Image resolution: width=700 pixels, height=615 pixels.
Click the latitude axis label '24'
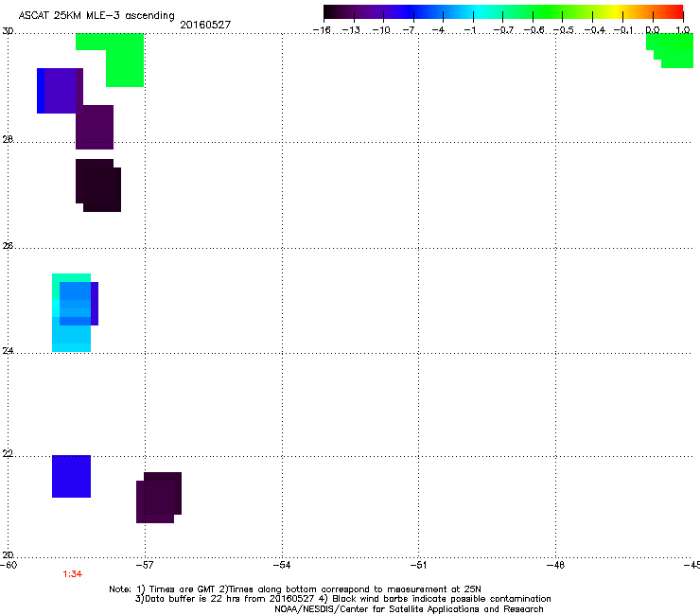pos(8,351)
